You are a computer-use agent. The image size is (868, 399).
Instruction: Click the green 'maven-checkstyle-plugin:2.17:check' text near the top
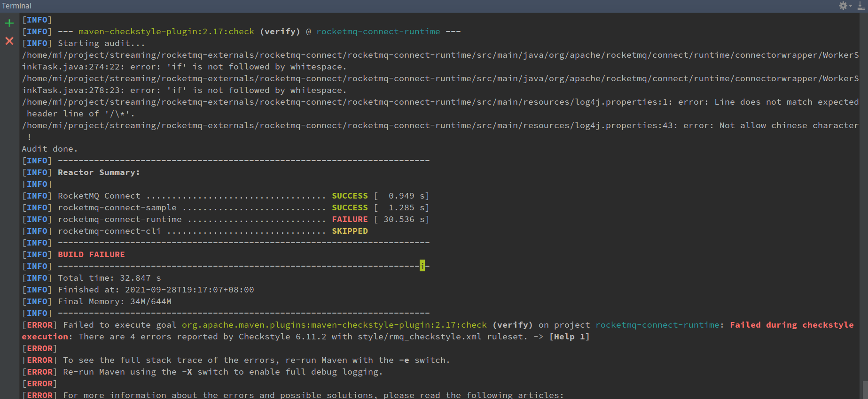[166, 31]
